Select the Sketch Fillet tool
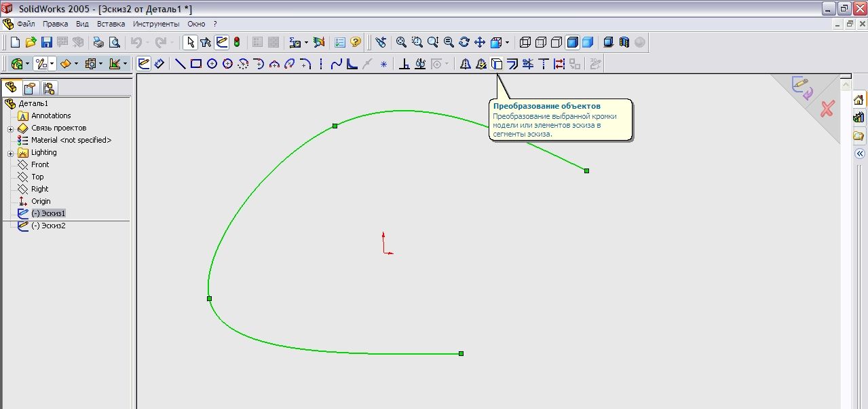868x409 pixels. 305,64
